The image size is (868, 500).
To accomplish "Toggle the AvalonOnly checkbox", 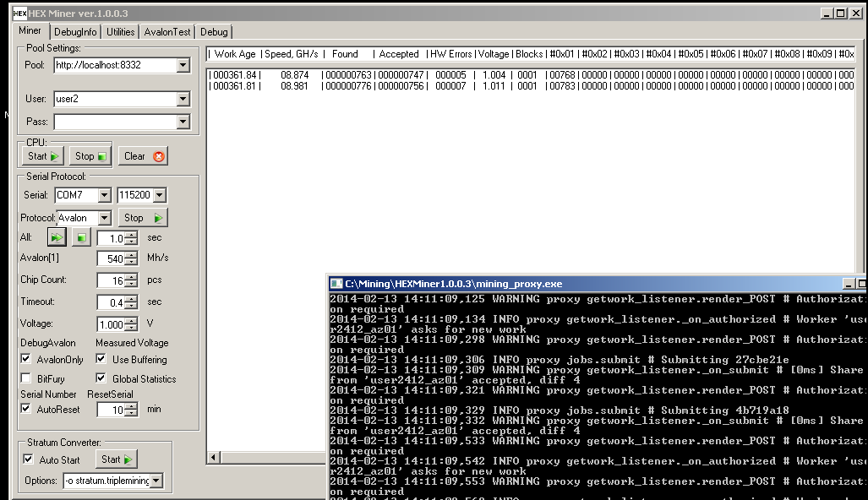I will [x=25, y=359].
